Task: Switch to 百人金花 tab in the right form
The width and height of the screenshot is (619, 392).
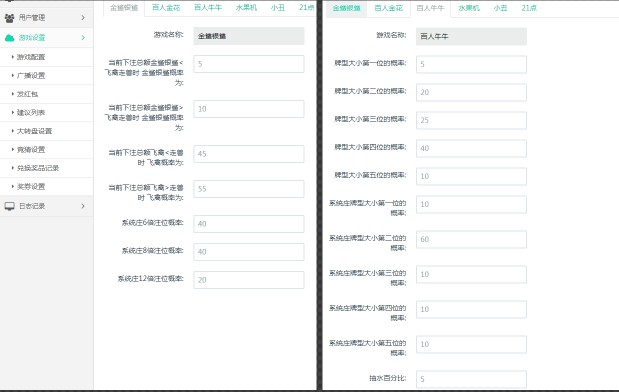Action: [388, 8]
